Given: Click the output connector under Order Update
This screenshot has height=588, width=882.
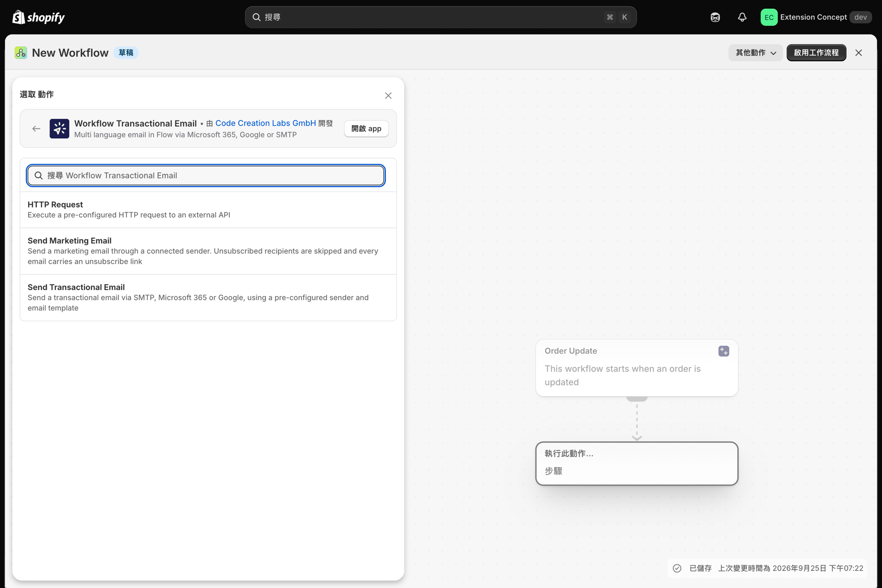Looking at the screenshot, I should pos(637,399).
